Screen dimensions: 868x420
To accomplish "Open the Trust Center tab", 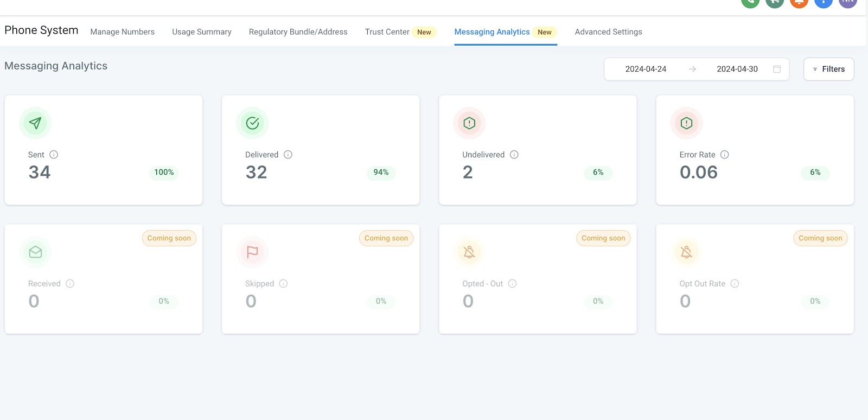I will click(x=387, y=32).
